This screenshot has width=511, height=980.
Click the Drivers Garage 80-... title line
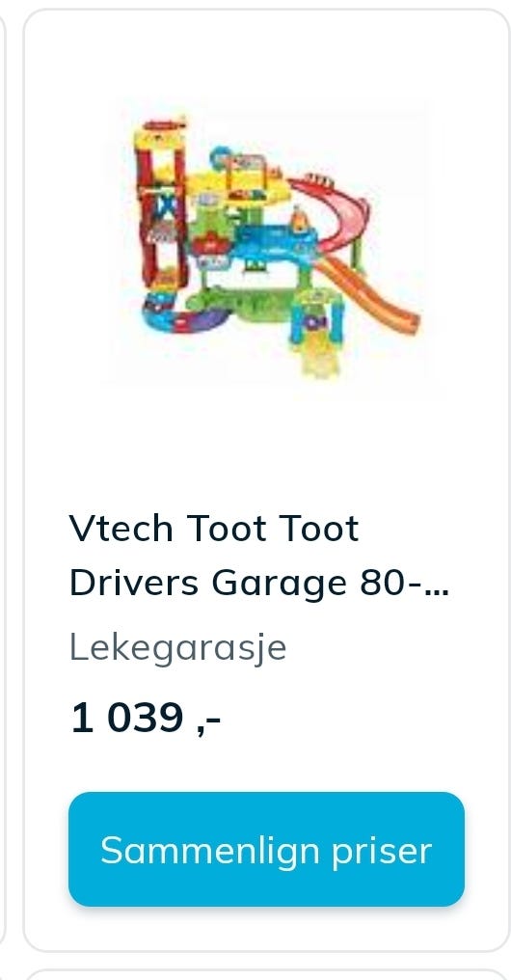tap(258, 583)
